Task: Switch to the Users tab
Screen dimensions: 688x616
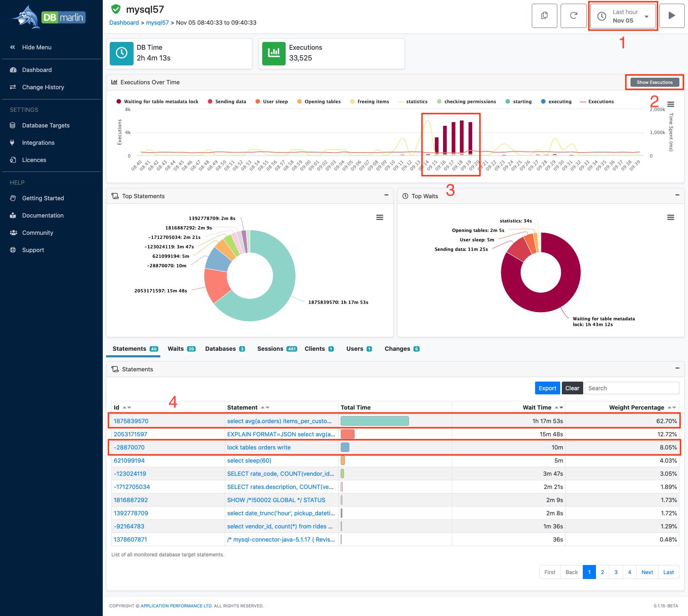Action: coord(359,349)
